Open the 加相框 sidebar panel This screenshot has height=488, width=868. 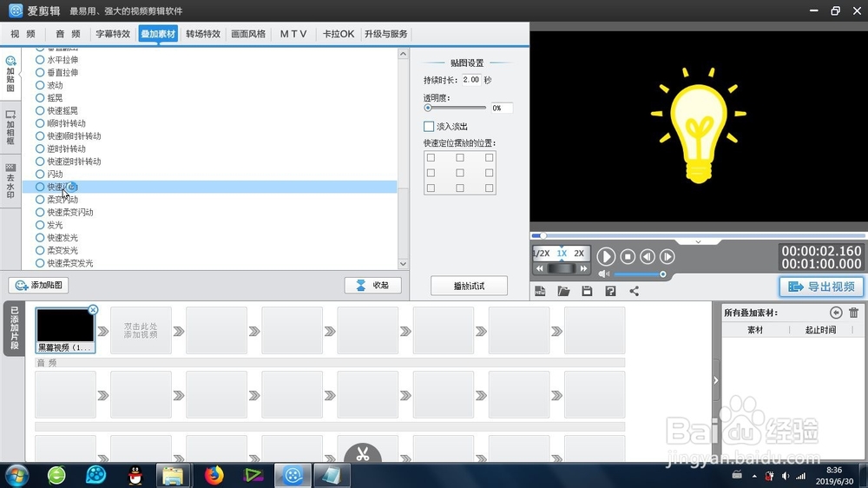click(x=10, y=128)
